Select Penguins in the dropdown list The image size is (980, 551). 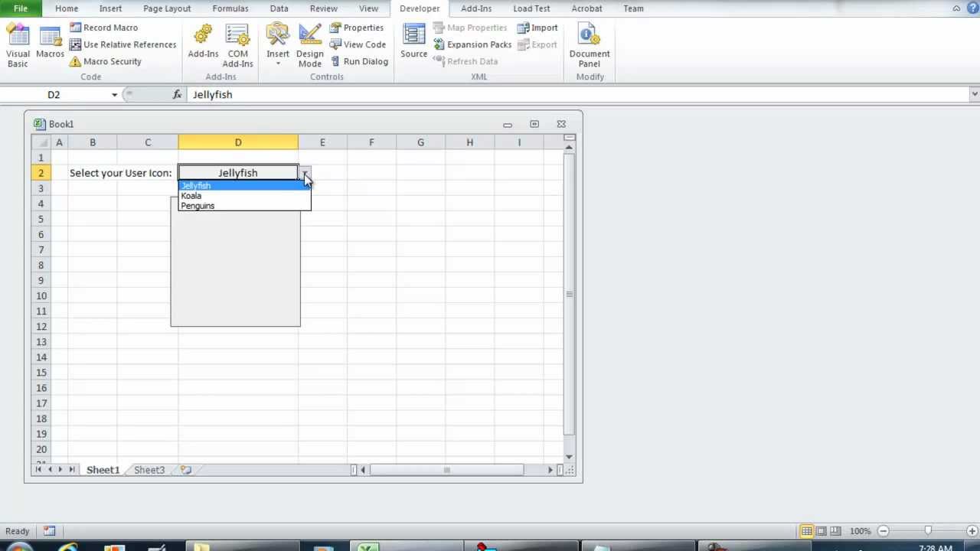[x=244, y=206]
